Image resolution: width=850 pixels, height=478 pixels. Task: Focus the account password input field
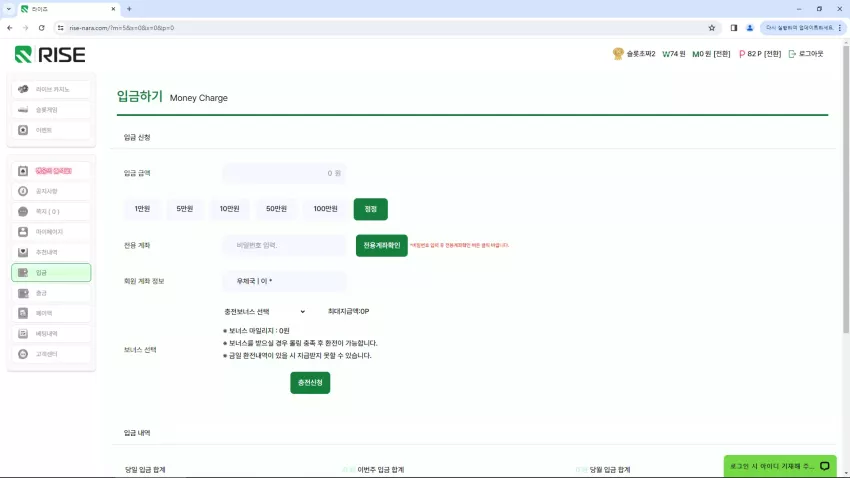click(284, 246)
